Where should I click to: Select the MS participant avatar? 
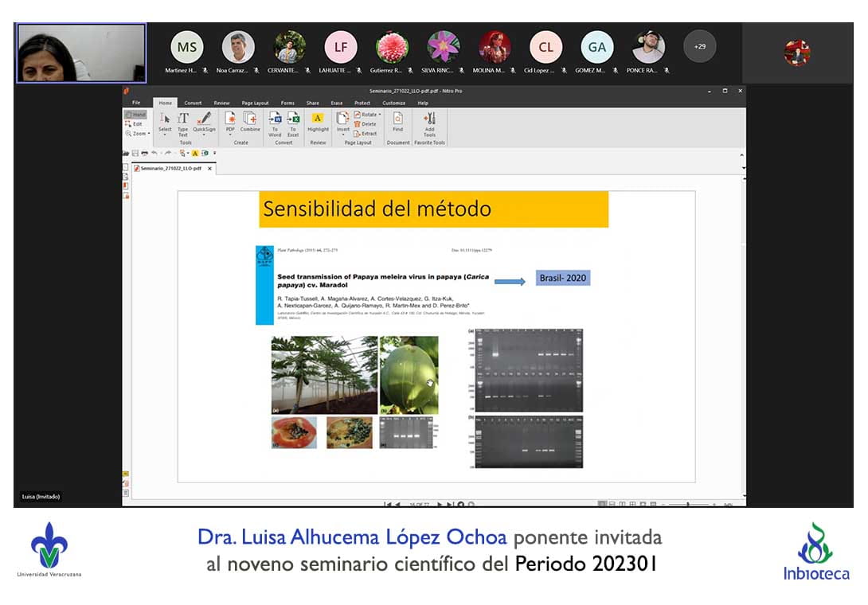pos(187,47)
